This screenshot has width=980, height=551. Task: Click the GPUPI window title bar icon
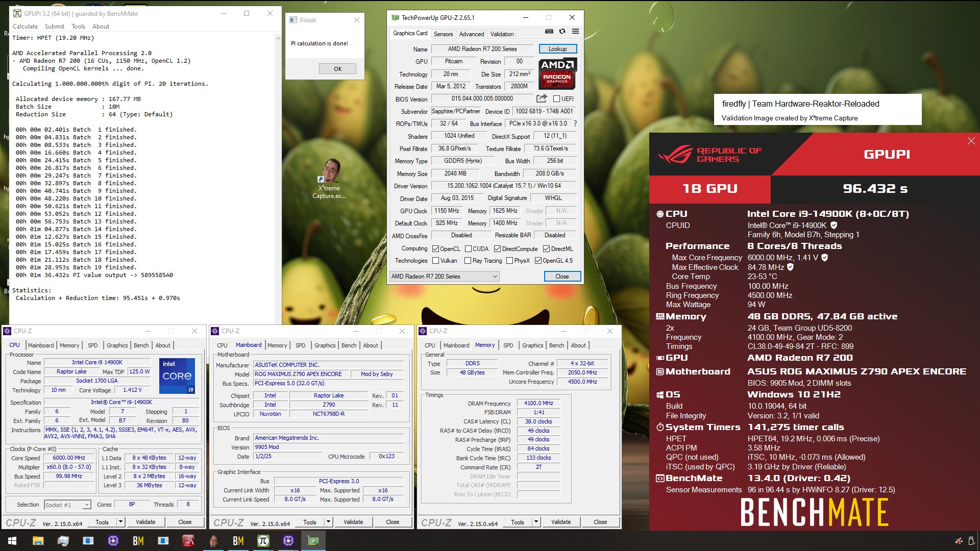point(17,13)
